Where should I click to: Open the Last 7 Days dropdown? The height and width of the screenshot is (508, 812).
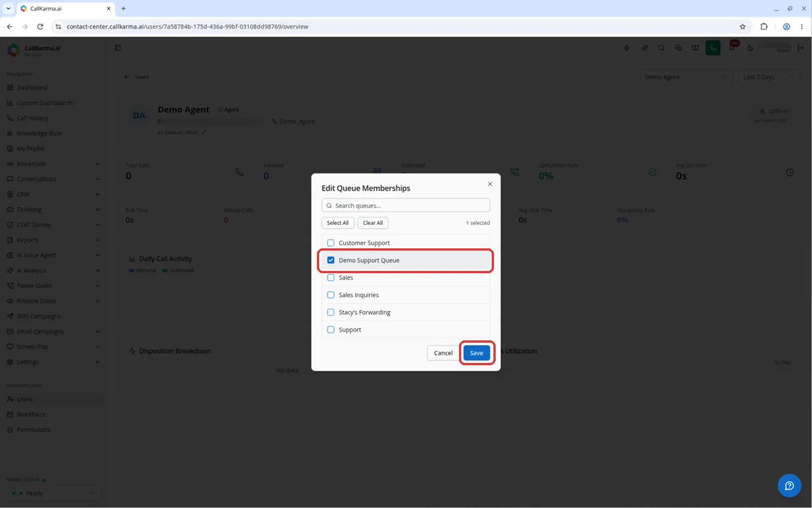(769, 77)
